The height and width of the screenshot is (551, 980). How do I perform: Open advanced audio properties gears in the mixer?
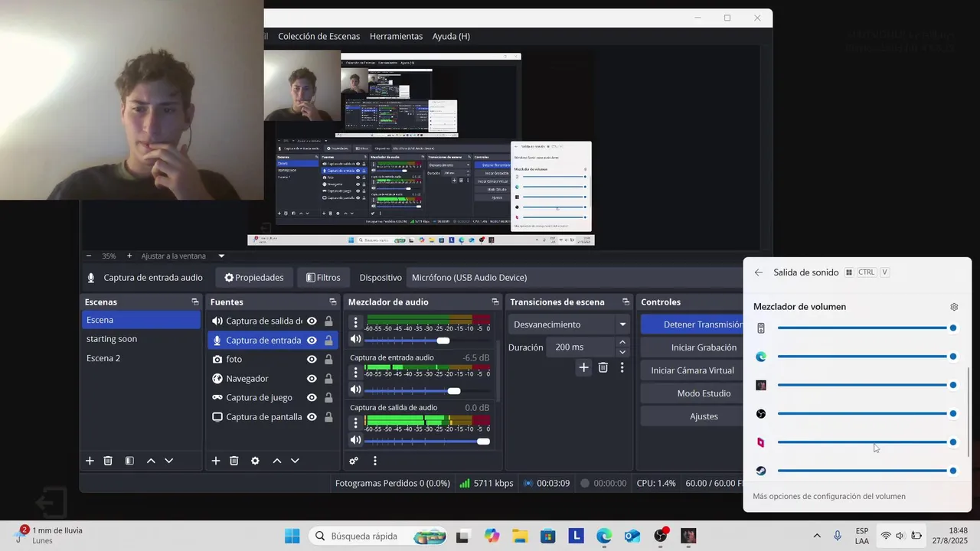pos(354,461)
